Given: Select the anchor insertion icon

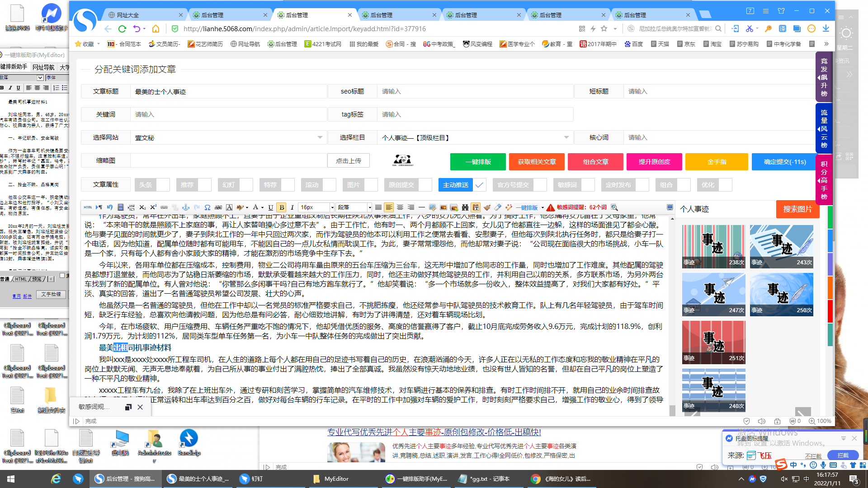Looking at the screenshot, I should pos(185,207).
